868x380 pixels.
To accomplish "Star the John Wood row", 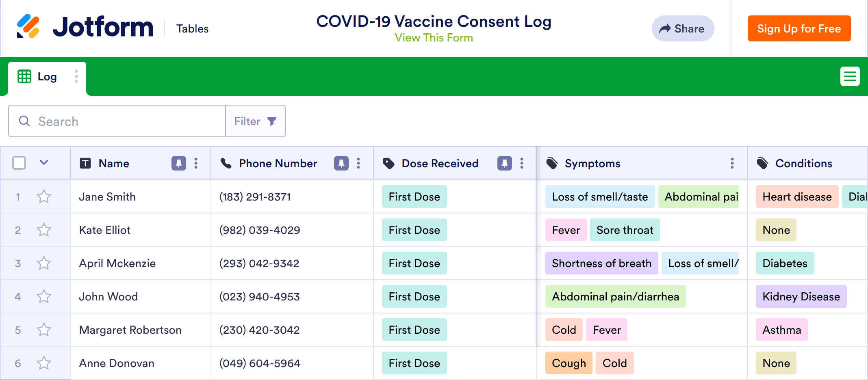I will (x=44, y=297).
